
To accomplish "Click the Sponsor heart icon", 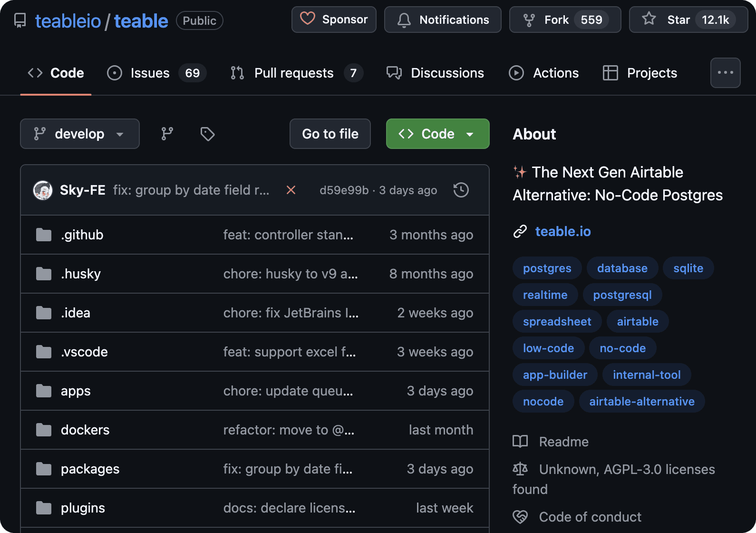I will click(308, 19).
